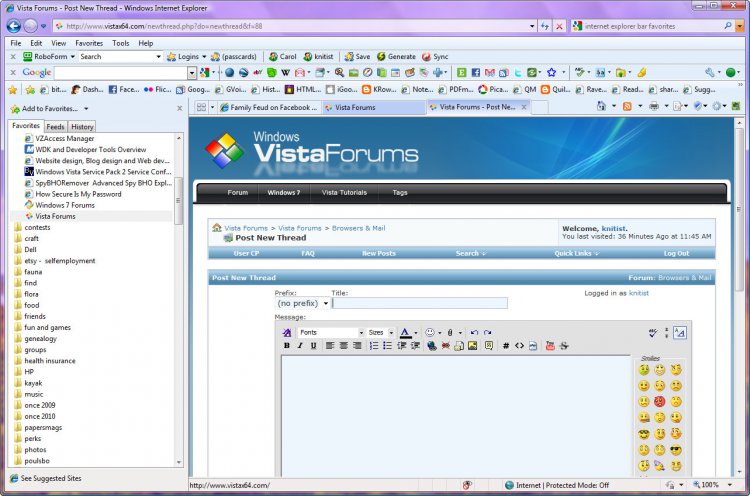
Task: Click See Suggested Sites
Action: tap(46, 478)
